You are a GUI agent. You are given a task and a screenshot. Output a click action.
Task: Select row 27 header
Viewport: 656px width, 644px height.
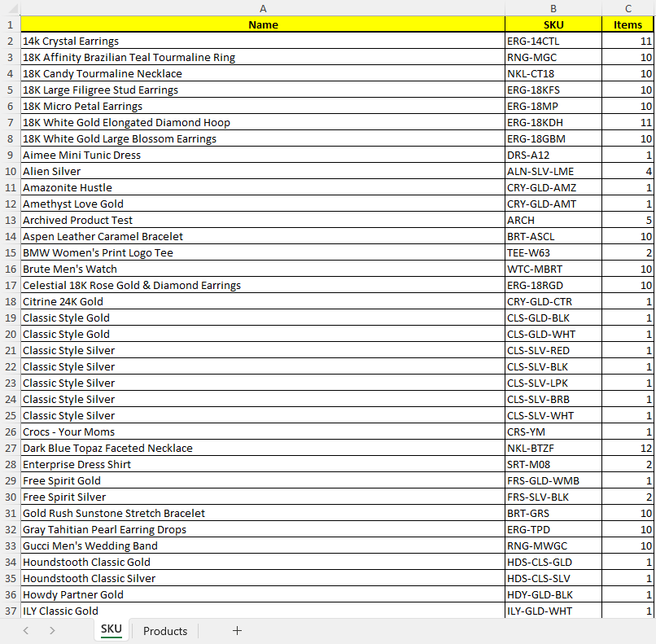10,448
